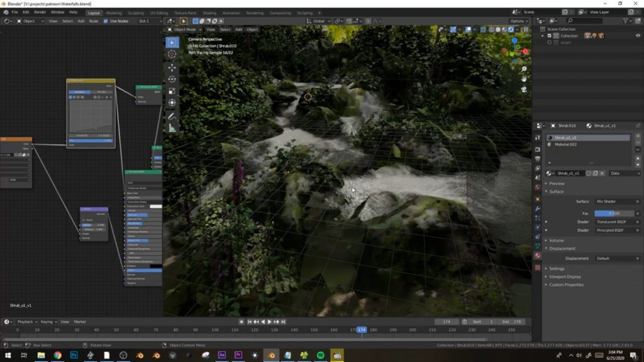Switch viewport shading to Solid mode
Image resolution: width=644 pixels, height=362 pixels.
(x=498, y=30)
